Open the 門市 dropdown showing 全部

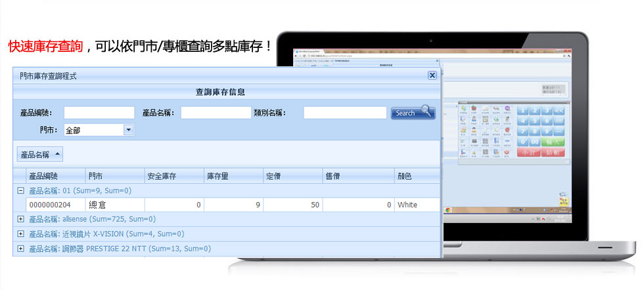tap(128, 130)
